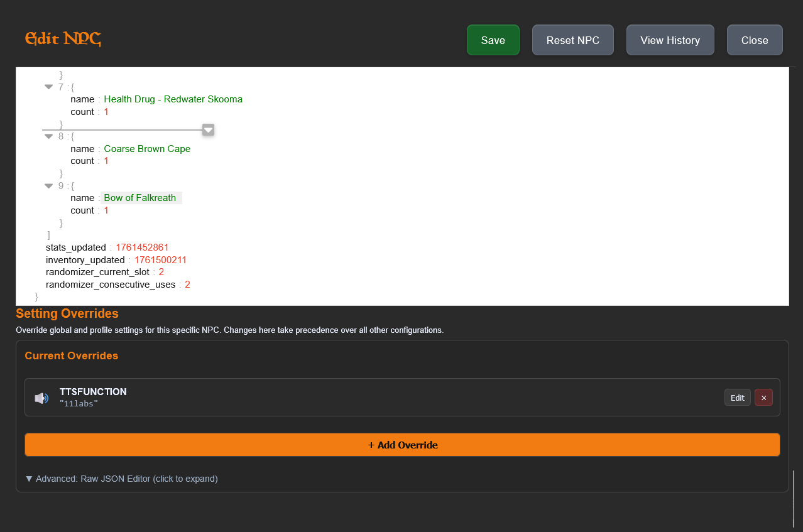
Task: Edit the TTSFUNCTION override
Action: (x=737, y=398)
